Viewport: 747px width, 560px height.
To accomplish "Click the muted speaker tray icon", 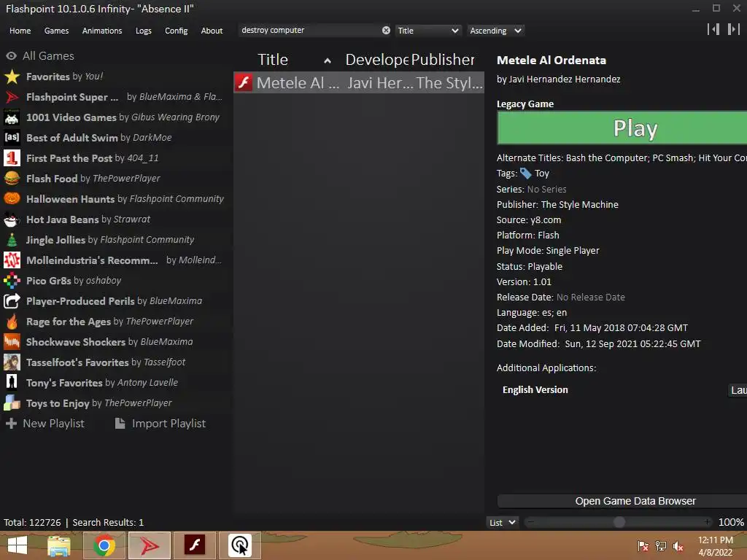I will (678, 546).
